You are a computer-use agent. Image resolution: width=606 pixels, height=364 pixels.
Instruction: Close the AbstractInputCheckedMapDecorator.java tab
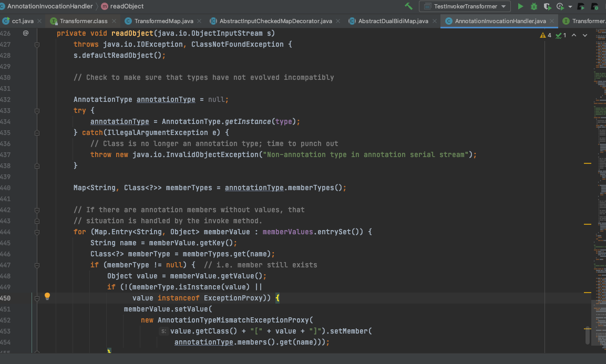click(338, 21)
